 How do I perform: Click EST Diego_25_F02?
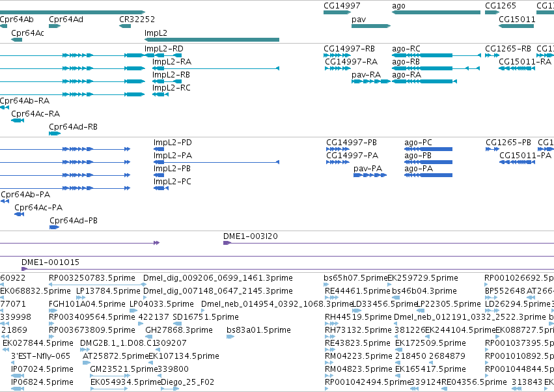[187, 382]
